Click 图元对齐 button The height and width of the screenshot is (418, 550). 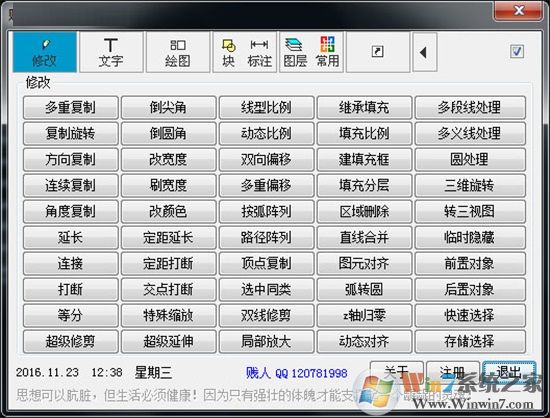[x=364, y=263]
